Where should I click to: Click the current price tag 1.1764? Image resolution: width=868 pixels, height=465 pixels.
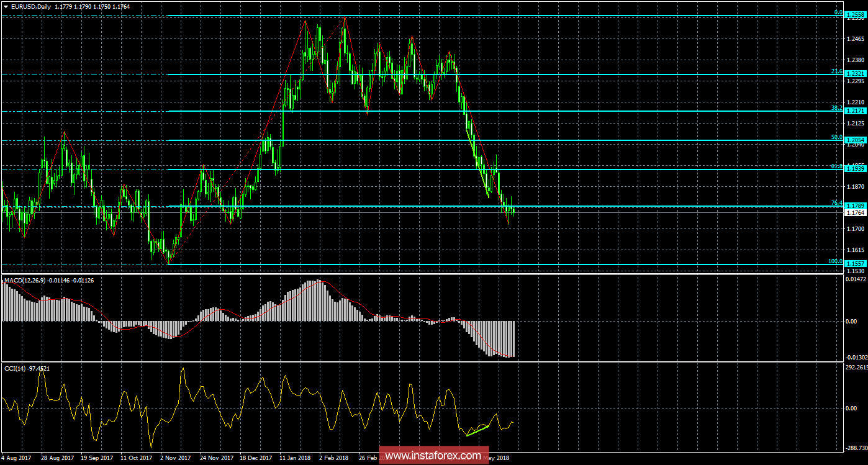pyautogui.click(x=856, y=213)
